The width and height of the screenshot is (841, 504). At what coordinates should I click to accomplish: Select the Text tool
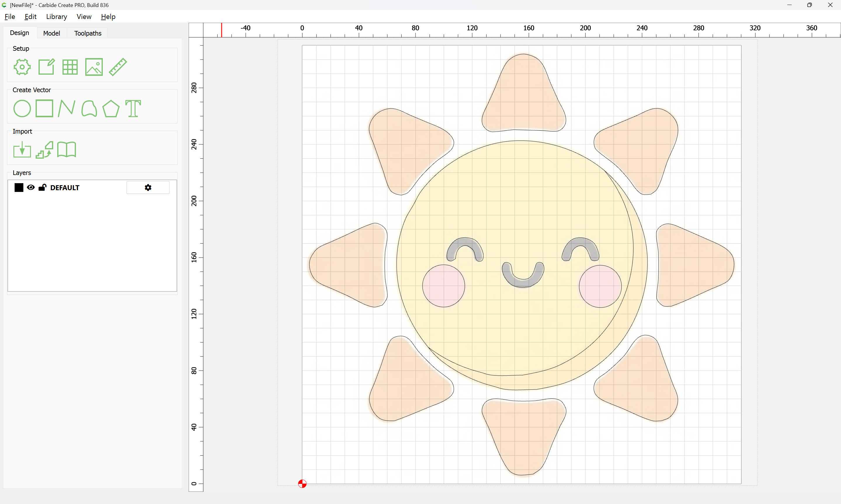coord(133,109)
